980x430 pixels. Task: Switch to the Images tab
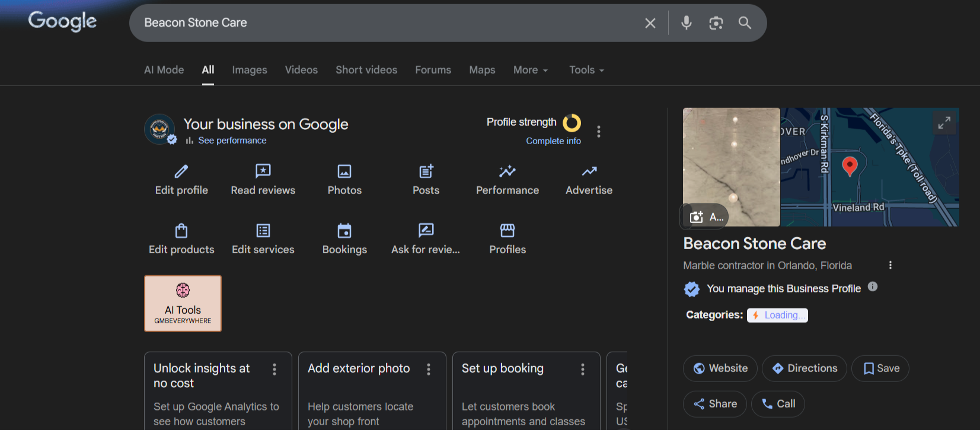pos(249,70)
